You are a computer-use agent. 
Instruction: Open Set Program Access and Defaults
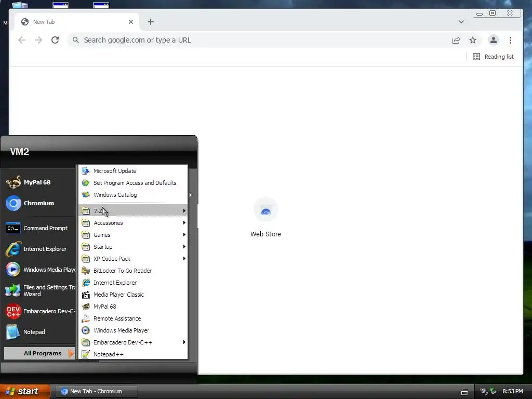[x=133, y=183]
